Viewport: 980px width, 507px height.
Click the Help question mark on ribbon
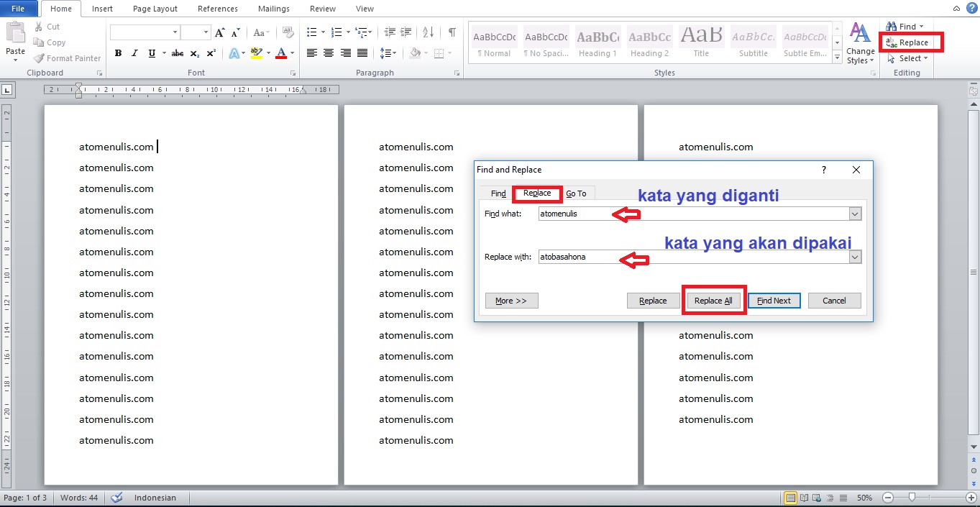click(x=971, y=8)
